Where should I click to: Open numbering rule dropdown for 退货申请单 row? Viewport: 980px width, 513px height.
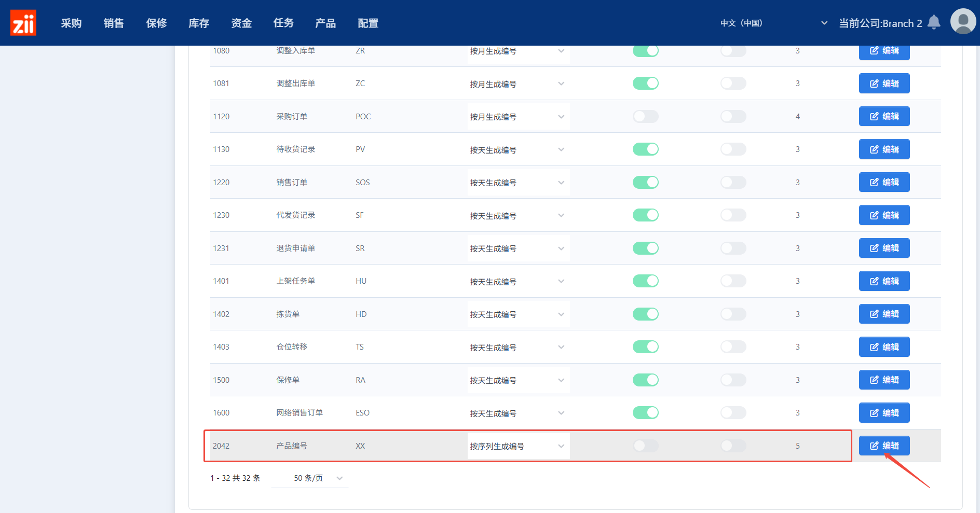[x=519, y=248]
